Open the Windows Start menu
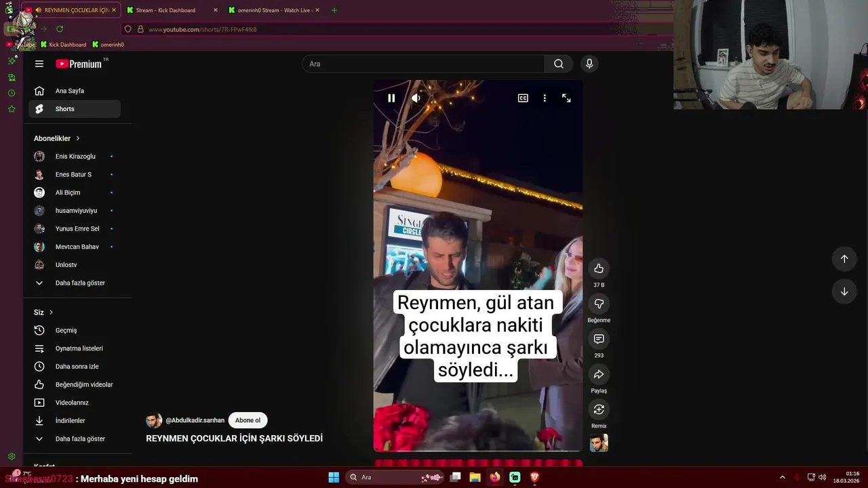This screenshot has width=868, height=488. click(334, 477)
